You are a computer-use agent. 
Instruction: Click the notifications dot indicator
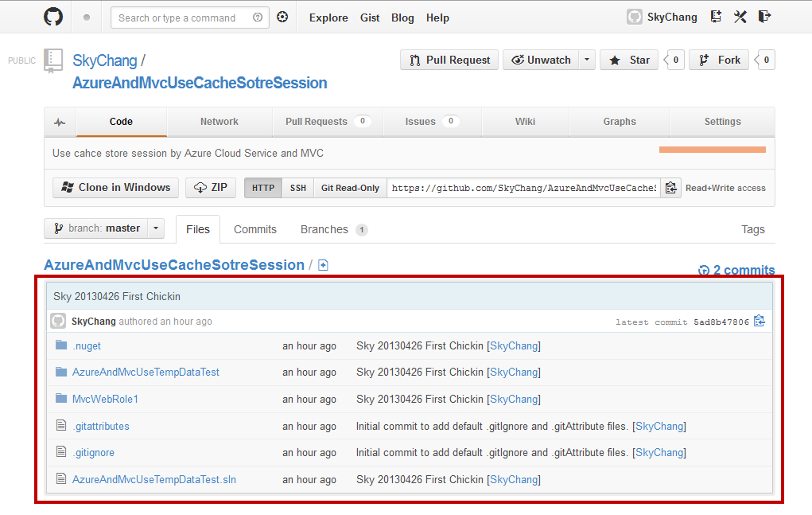(87, 18)
